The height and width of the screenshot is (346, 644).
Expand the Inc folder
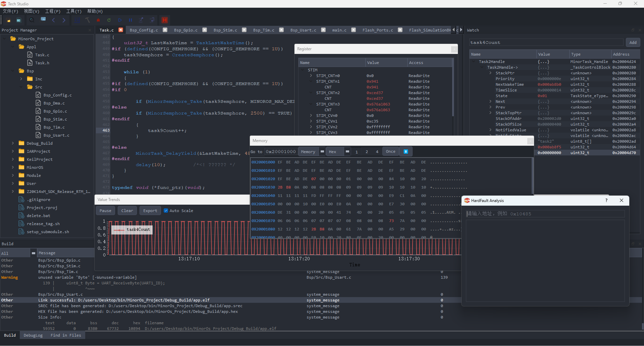click(21, 79)
